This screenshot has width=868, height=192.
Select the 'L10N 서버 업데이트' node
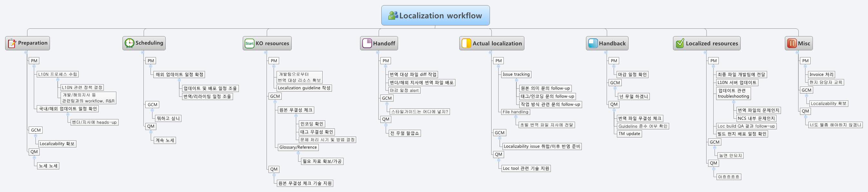(x=737, y=82)
